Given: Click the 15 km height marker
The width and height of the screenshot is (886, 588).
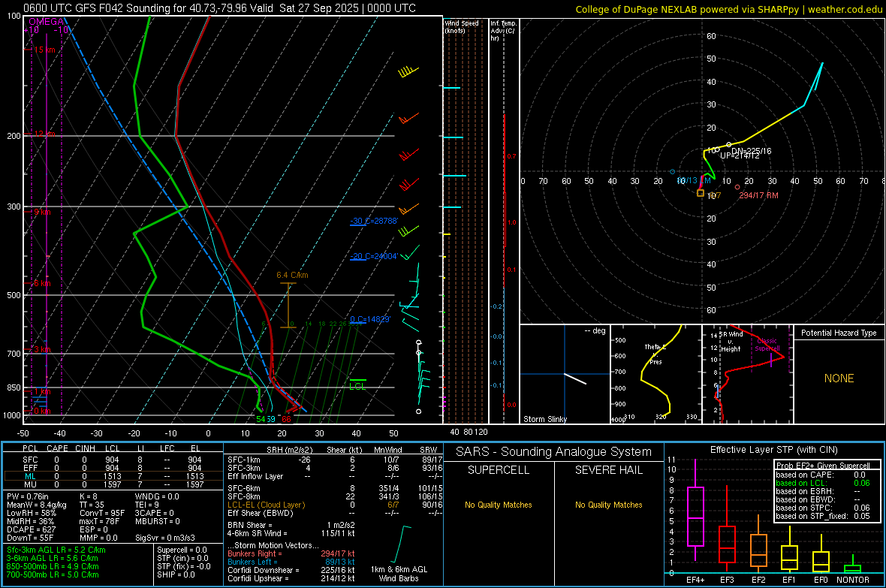Looking at the screenshot, I should click(x=44, y=50).
